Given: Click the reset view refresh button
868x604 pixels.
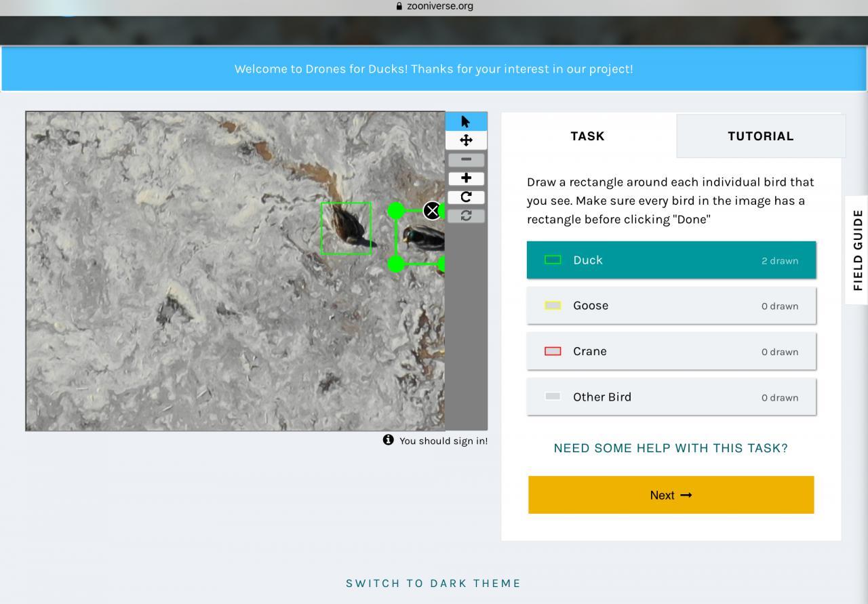Looking at the screenshot, I should click(466, 216).
